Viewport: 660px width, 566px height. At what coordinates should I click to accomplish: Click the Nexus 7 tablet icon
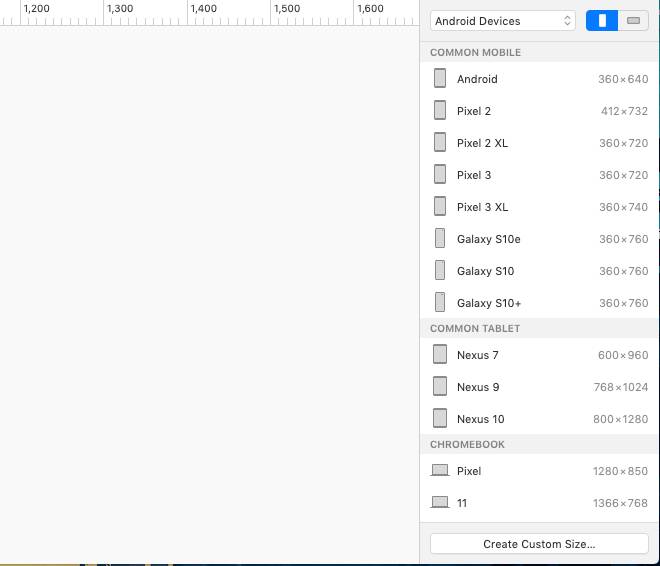coord(440,354)
